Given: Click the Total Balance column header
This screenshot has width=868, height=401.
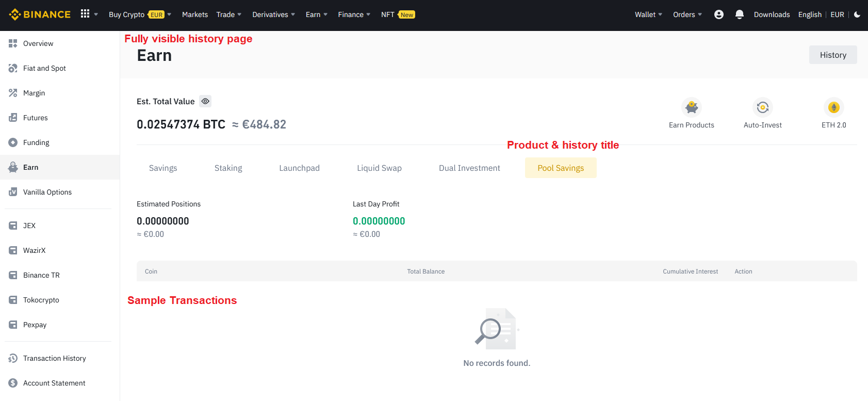Looking at the screenshot, I should [x=426, y=271].
